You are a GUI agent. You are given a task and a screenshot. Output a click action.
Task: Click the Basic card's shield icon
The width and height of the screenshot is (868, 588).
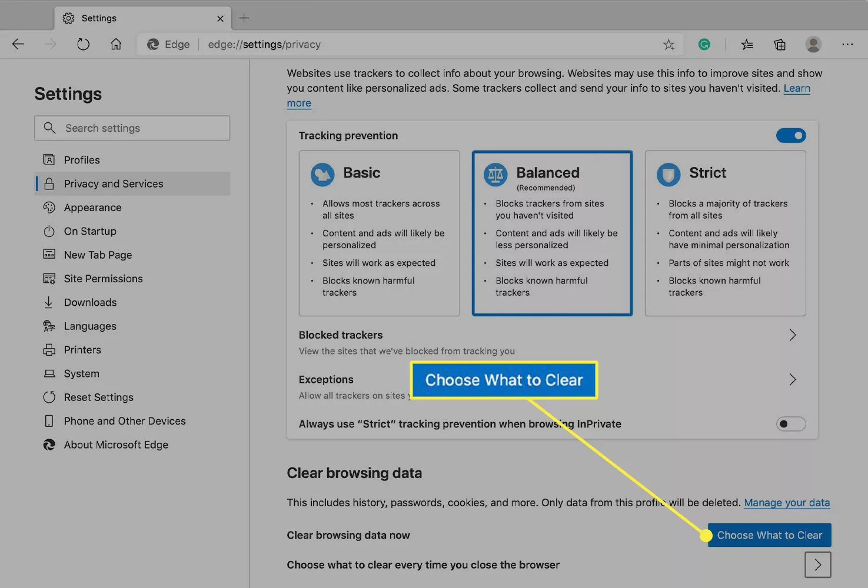322,175
